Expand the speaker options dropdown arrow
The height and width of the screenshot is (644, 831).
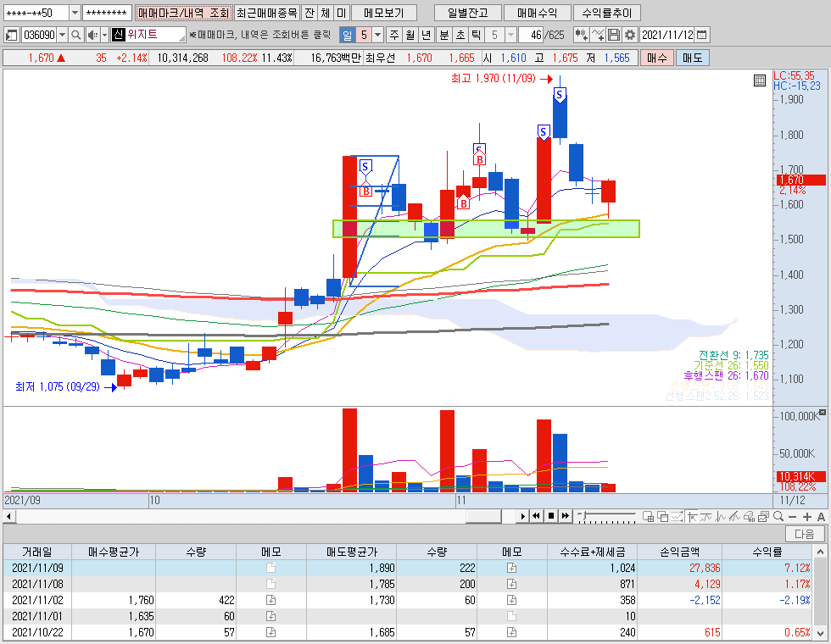[x=104, y=35]
